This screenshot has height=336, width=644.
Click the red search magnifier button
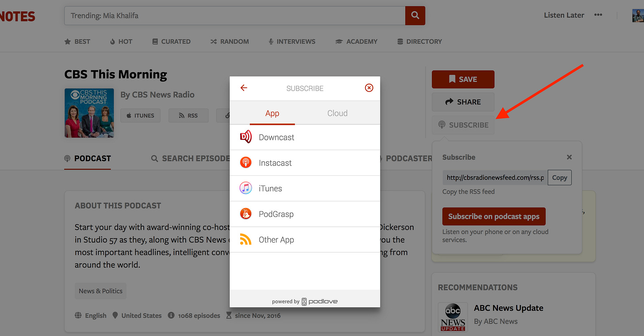415,15
